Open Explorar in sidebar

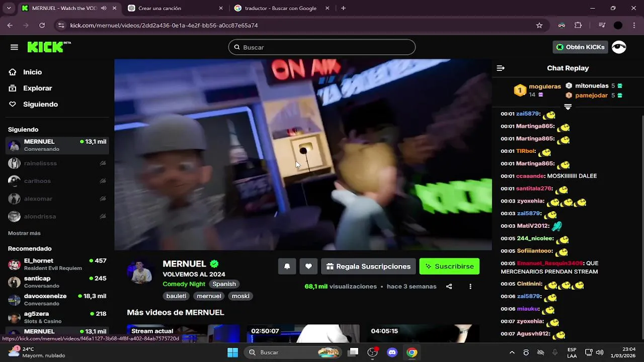[37, 88]
